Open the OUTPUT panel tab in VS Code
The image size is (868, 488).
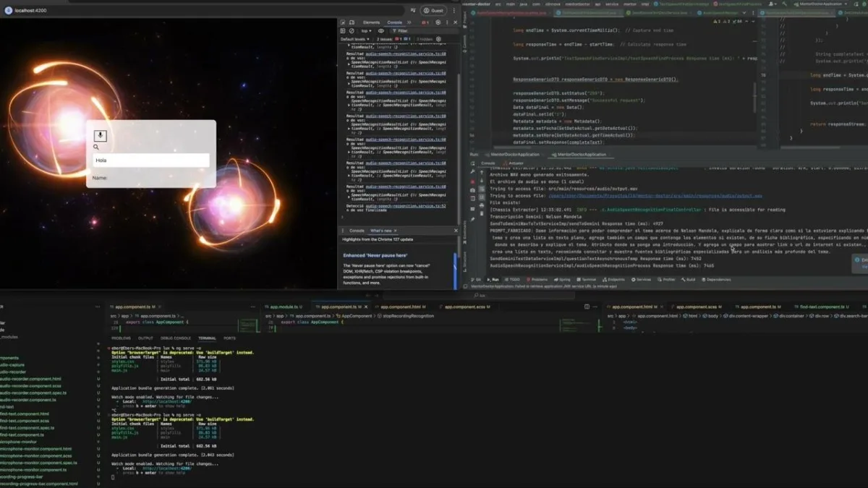145,338
